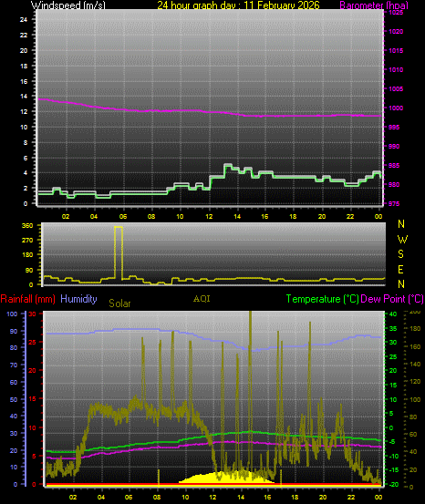Click the 22 hour label on bottom graph
Image resolution: width=425 pixels, height=504 pixels.
tap(351, 497)
